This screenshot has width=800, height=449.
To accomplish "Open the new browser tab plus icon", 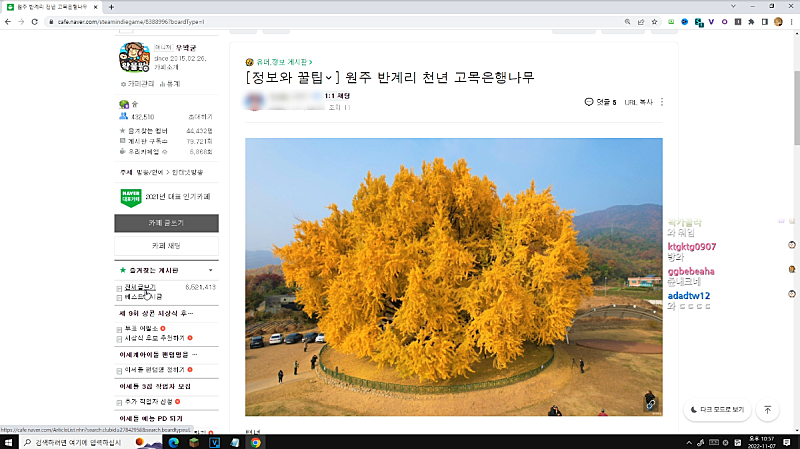I will coord(111,7).
